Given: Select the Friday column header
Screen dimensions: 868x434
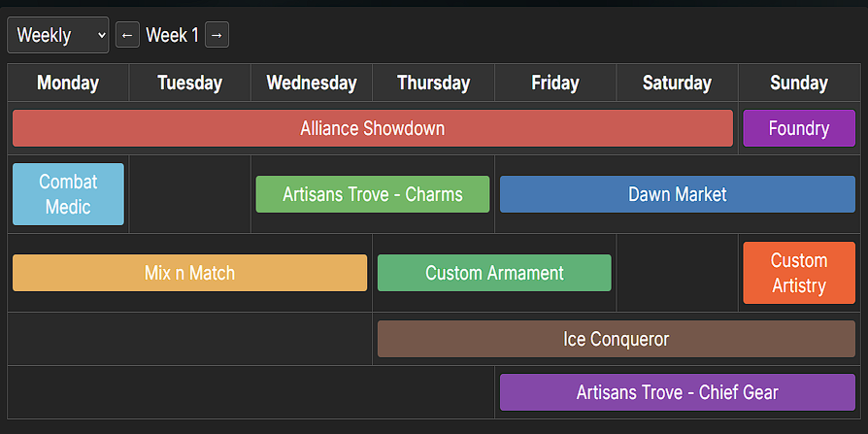Looking at the screenshot, I should (555, 83).
